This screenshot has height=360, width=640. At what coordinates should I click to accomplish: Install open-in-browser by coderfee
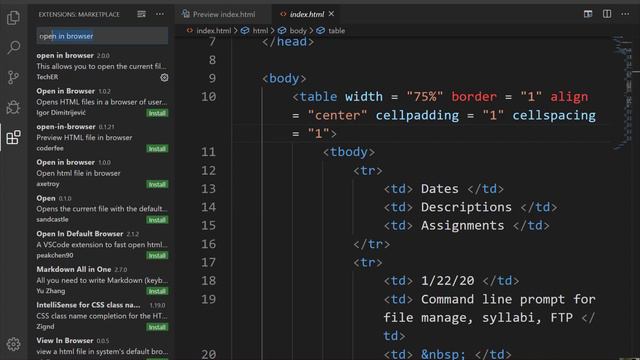pyautogui.click(x=157, y=149)
